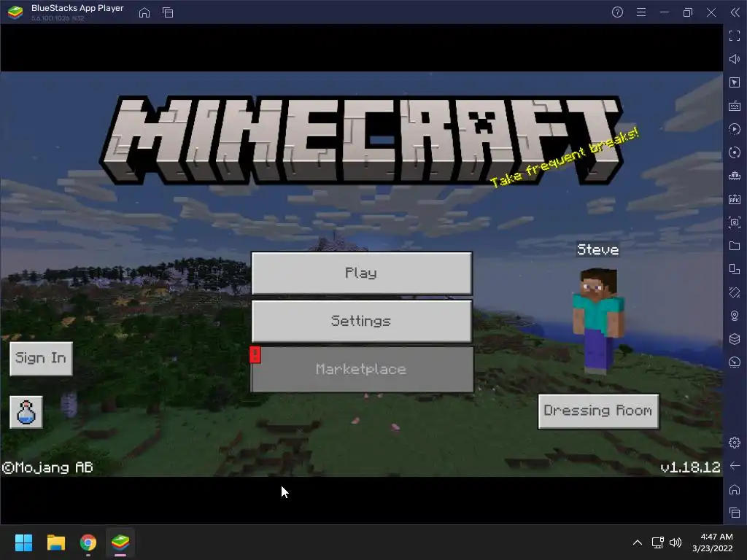Show hidden tray icons chevron
Image resolution: width=747 pixels, height=560 pixels.
point(637,542)
